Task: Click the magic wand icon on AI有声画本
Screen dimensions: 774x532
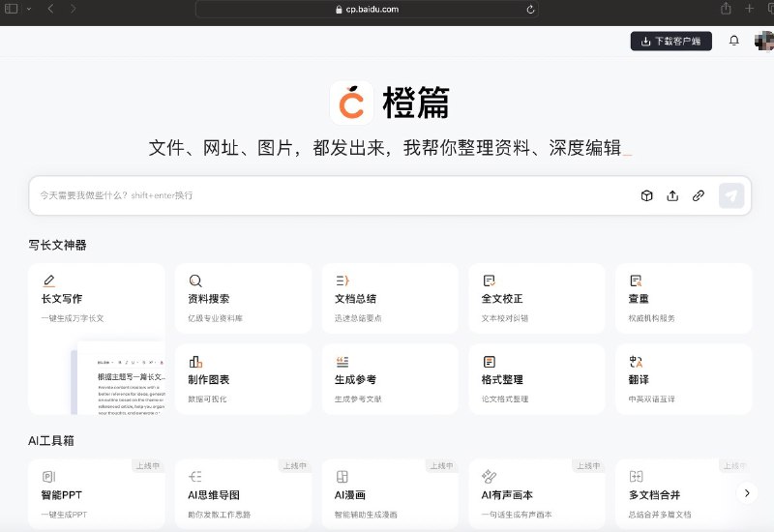Action: click(x=490, y=476)
